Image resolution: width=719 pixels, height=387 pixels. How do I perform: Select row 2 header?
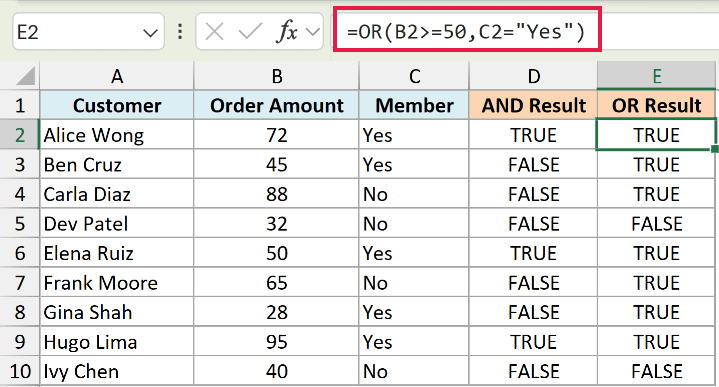[20, 135]
